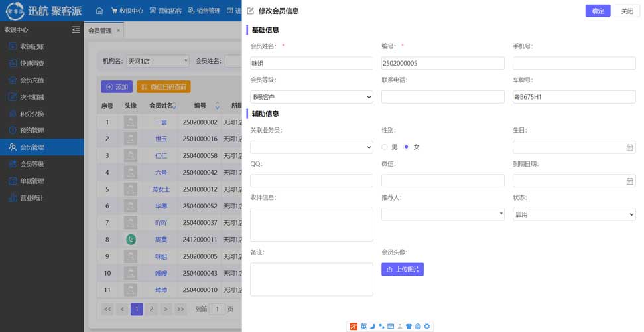Open 营业统计 in the sidebar
Image resolution: width=644 pixels, height=332 pixels.
[x=42, y=198]
